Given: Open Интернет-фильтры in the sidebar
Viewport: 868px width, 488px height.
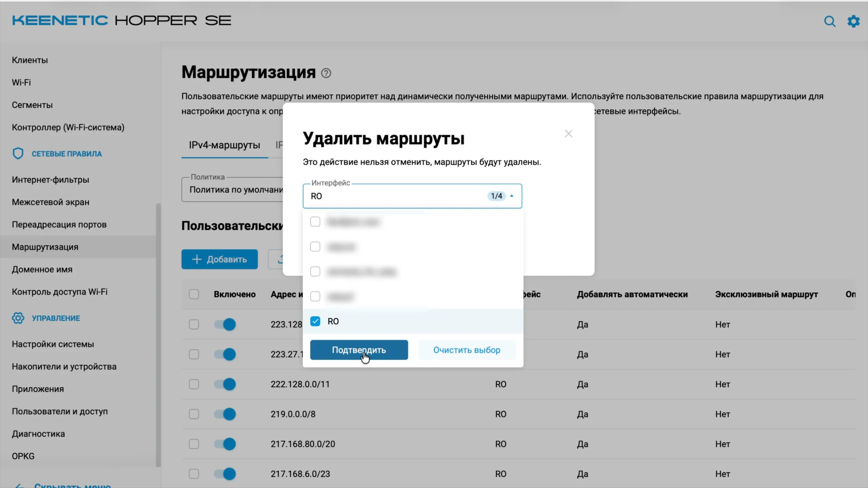Looking at the screenshot, I should 51,180.
